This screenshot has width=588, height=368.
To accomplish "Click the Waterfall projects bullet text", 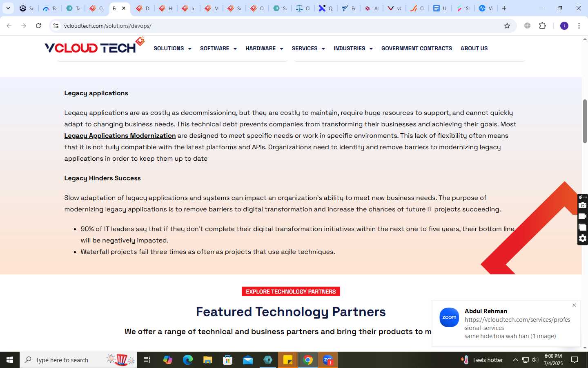I will coord(208,252).
